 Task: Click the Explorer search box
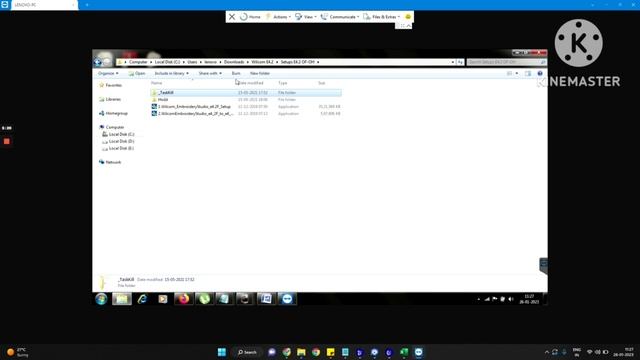pyautogui.click(x=506, y=62)
